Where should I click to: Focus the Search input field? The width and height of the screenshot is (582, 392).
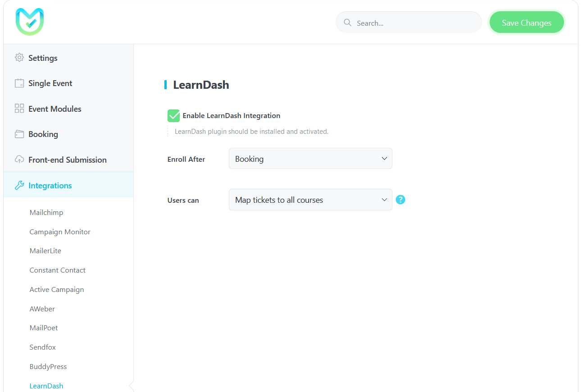pos(409,23)
